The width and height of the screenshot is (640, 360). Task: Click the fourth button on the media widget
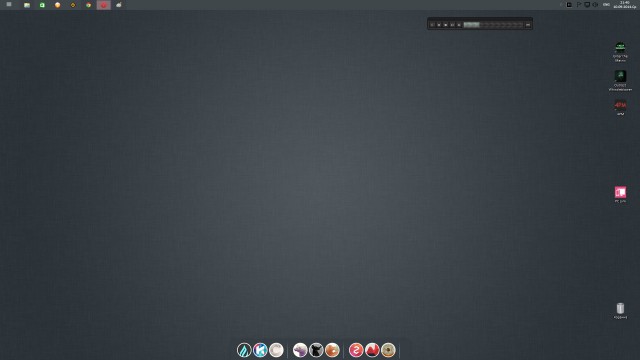452,25
